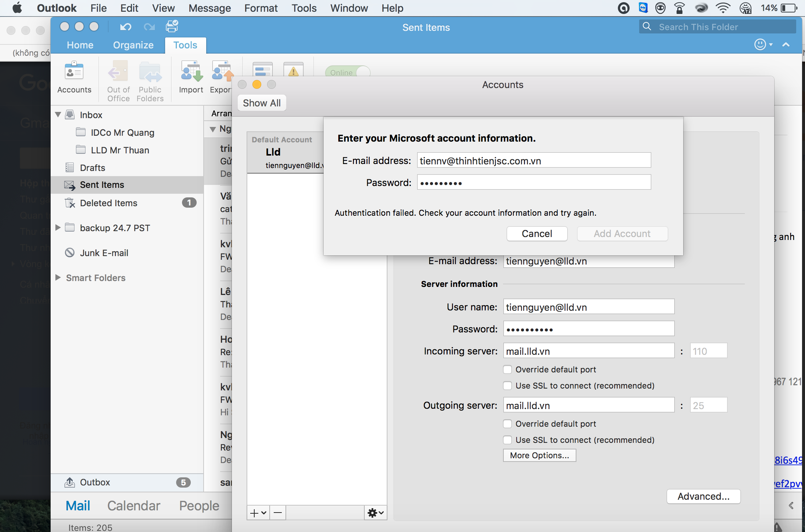Click the battery icon in menu bar
The width and height of the screenshot is (805, 532).
point(789,8)
